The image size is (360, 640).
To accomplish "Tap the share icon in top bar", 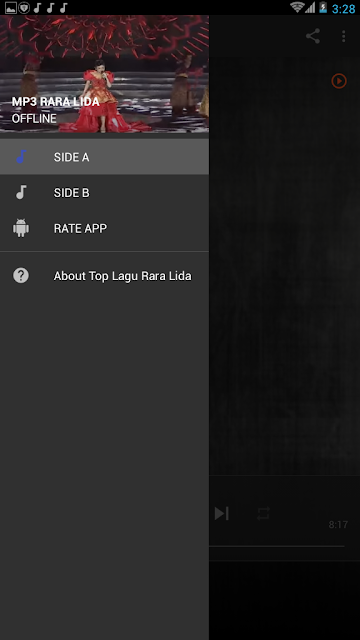I will pyautogui.click(x=313, y=36).
